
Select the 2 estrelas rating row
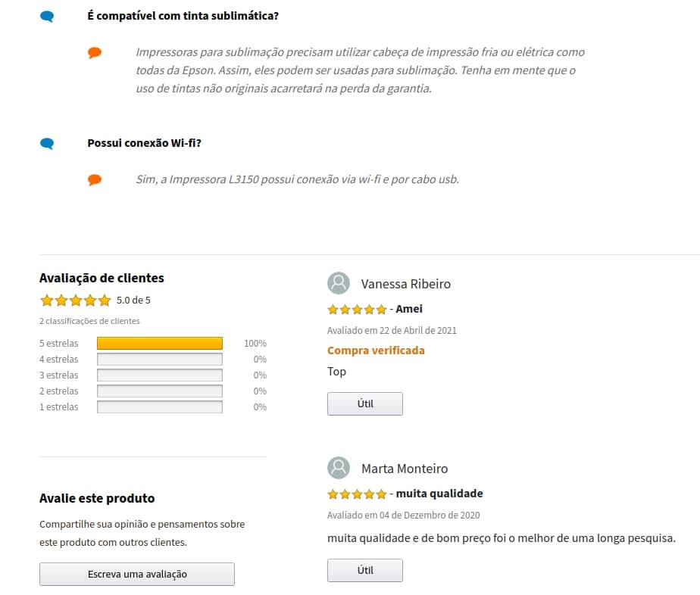(x=153, y=391)
